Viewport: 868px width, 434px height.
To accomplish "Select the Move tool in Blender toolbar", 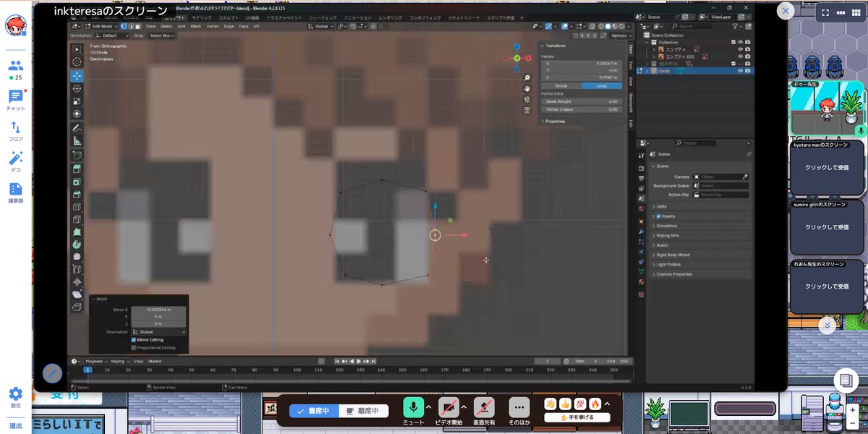I will click(77, 75).
